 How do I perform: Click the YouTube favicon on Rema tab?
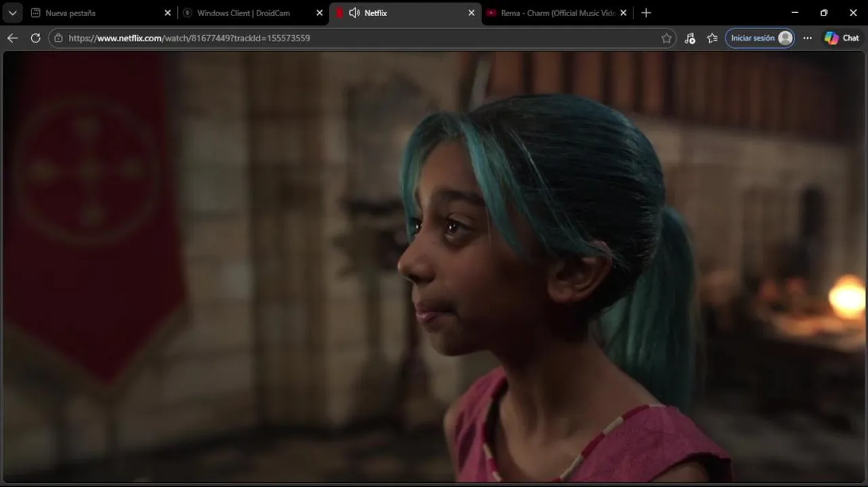(491, 13)
